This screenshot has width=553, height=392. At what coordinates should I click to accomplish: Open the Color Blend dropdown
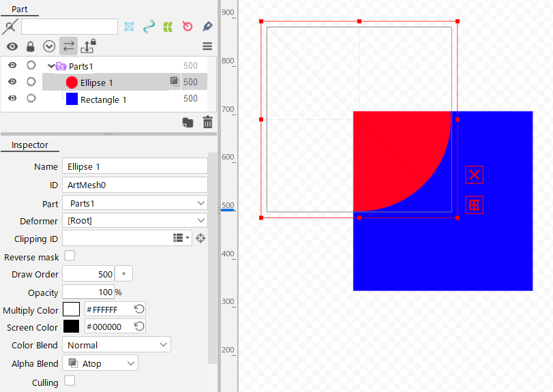pyautogui.click(x=116, y=345)
